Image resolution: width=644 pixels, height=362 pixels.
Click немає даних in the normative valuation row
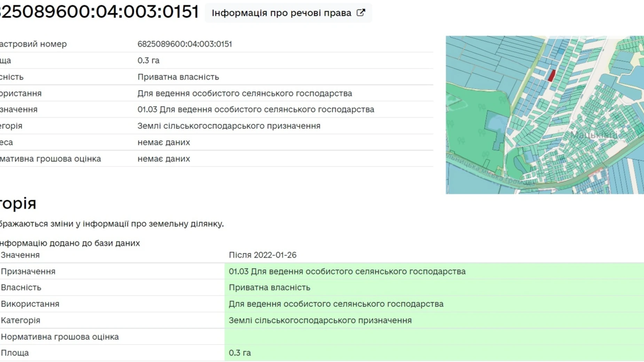click(164, 159)
